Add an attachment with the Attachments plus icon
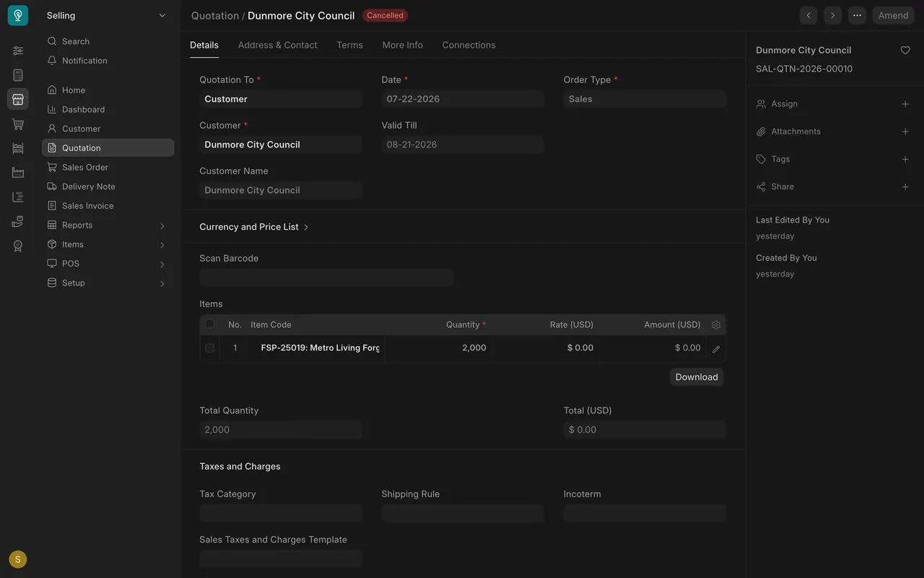924x578 pixels. [905, 131]
